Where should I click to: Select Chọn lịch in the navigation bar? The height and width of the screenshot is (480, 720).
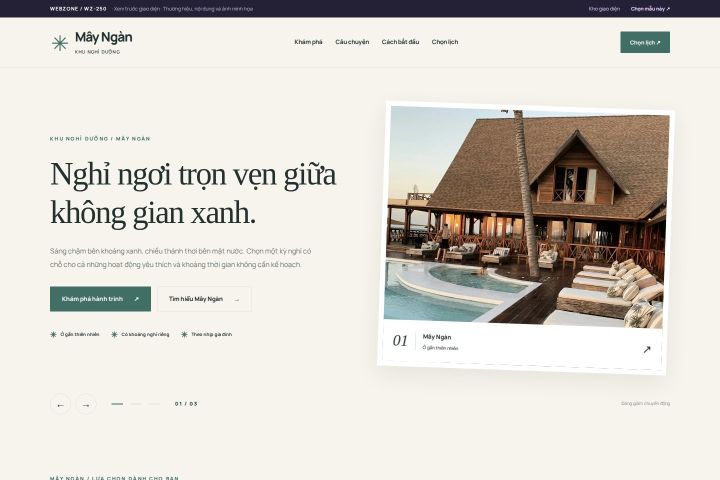tap(444, 42)
